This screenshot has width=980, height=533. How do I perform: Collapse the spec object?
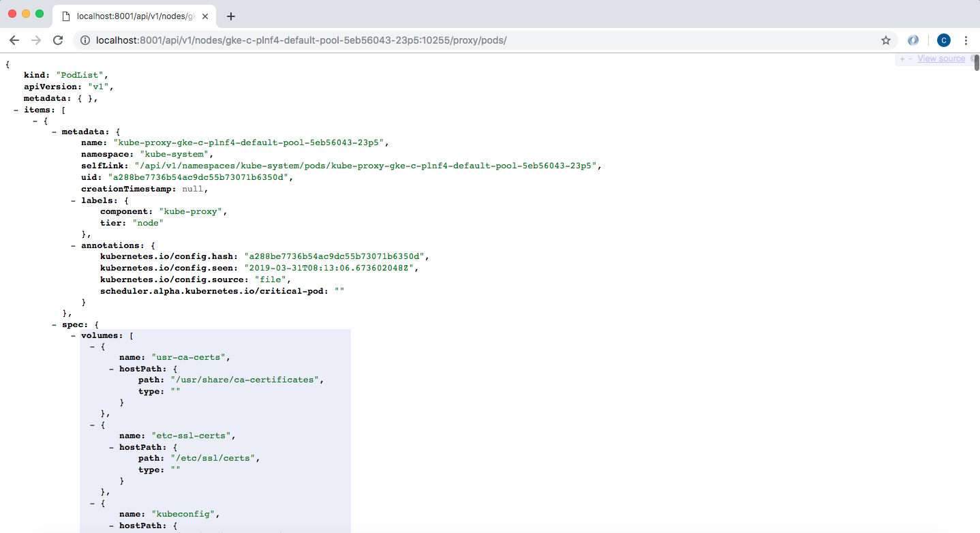click(55, 324)
